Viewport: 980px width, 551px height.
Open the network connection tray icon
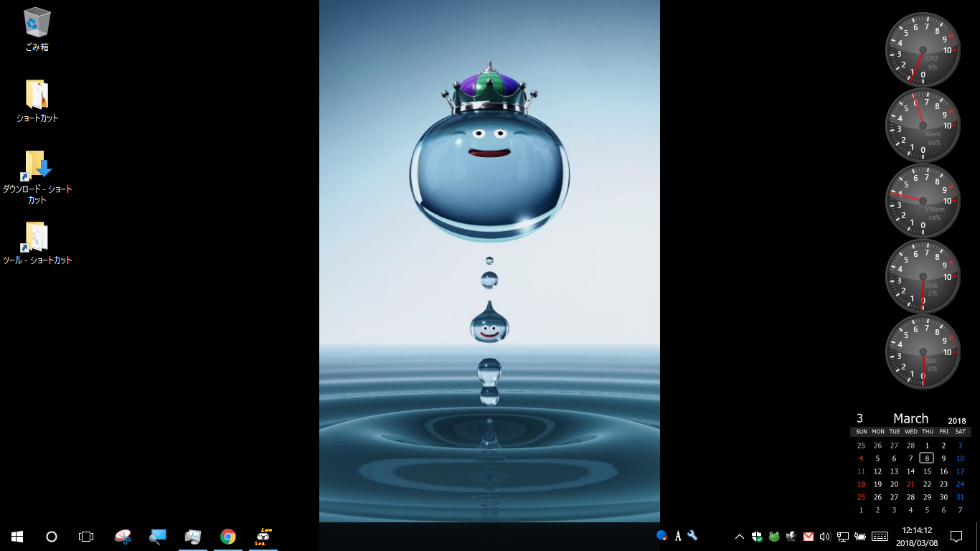(x=843, y=536)
